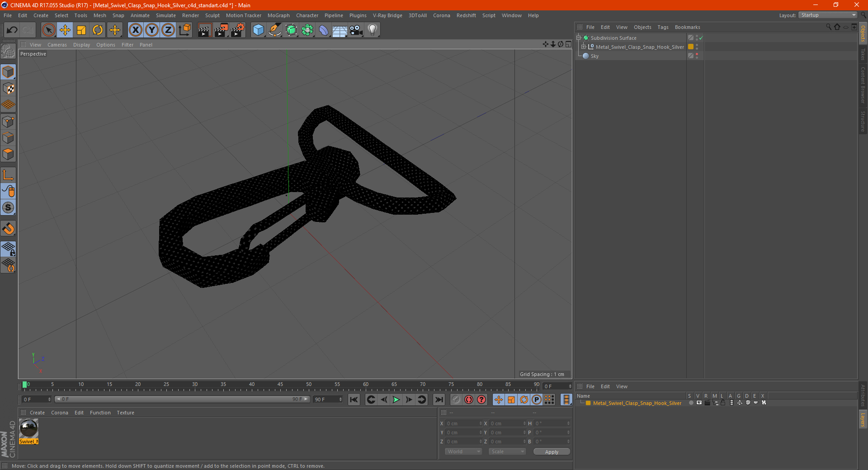
Task: Activate the Move tool
Action: [65, 30]
